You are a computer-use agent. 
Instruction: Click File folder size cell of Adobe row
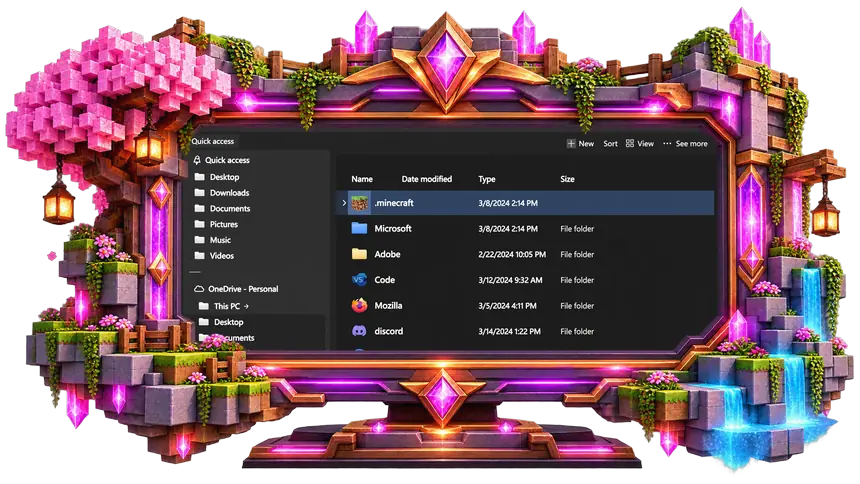(x=577, y=255)
